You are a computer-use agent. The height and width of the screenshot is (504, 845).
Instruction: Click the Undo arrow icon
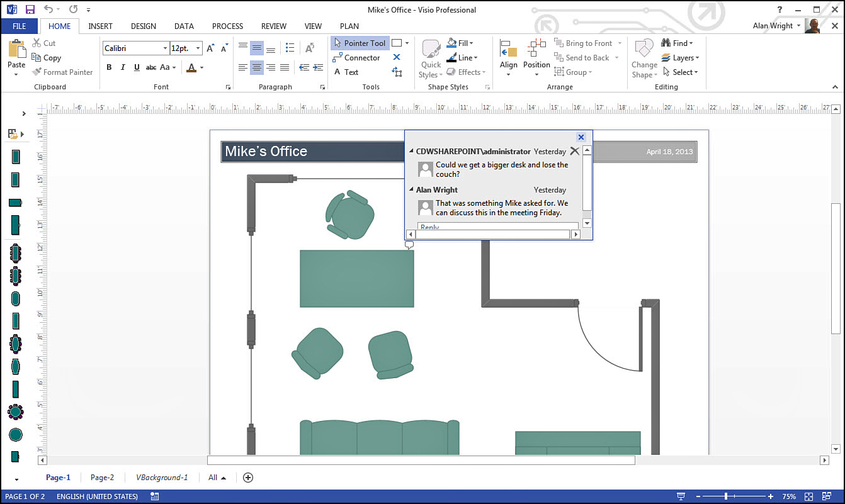(48, 9)
